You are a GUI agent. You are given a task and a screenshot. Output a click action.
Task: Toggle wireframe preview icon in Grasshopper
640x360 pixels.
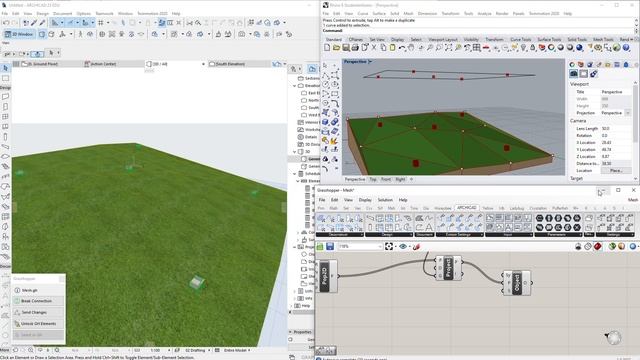click(x=588, y=247)
